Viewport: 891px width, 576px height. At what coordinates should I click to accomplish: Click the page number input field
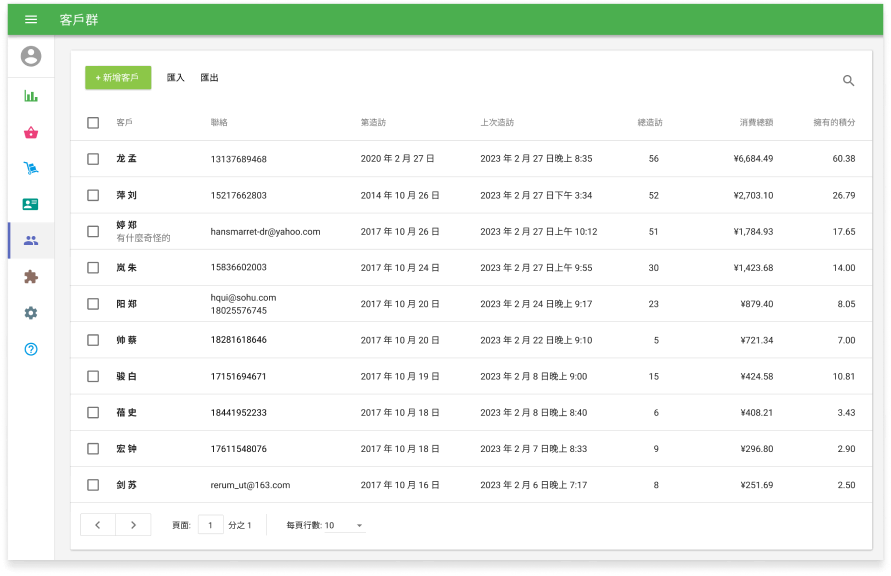[x=210, y=525]
